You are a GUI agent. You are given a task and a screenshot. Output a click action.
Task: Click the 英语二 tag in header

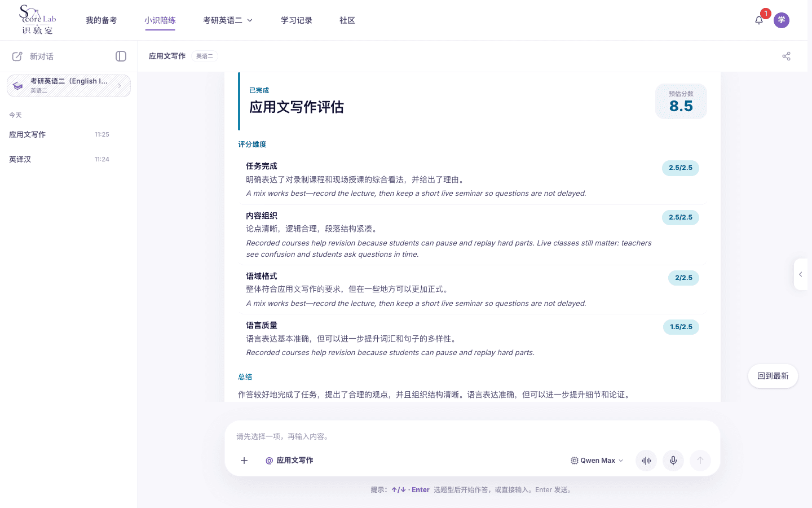205,56
